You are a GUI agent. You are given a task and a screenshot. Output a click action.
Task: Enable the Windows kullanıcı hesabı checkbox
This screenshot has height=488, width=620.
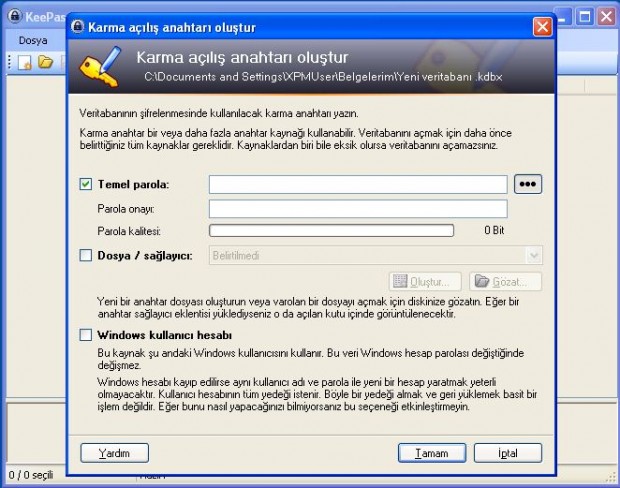coord(86,335)
